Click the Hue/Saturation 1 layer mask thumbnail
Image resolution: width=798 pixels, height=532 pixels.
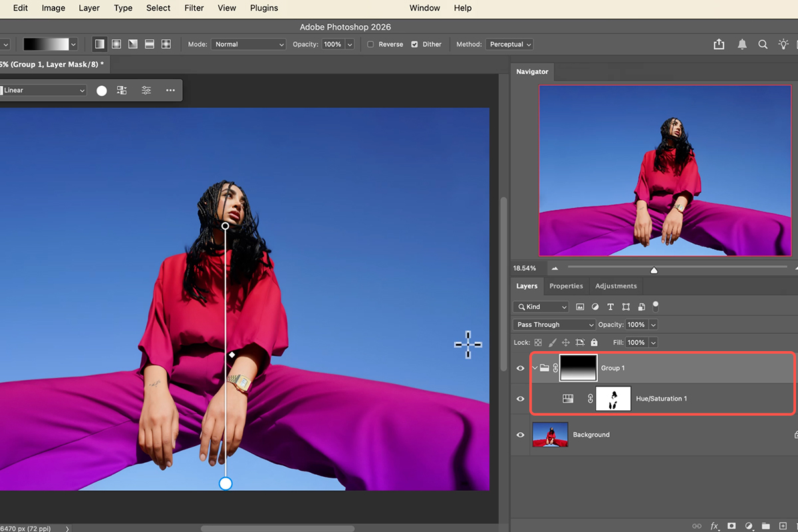613,399
